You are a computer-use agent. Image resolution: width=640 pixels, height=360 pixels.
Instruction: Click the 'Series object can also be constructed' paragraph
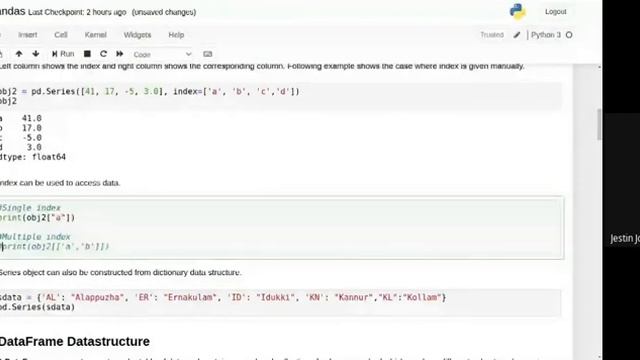(120, 272)
